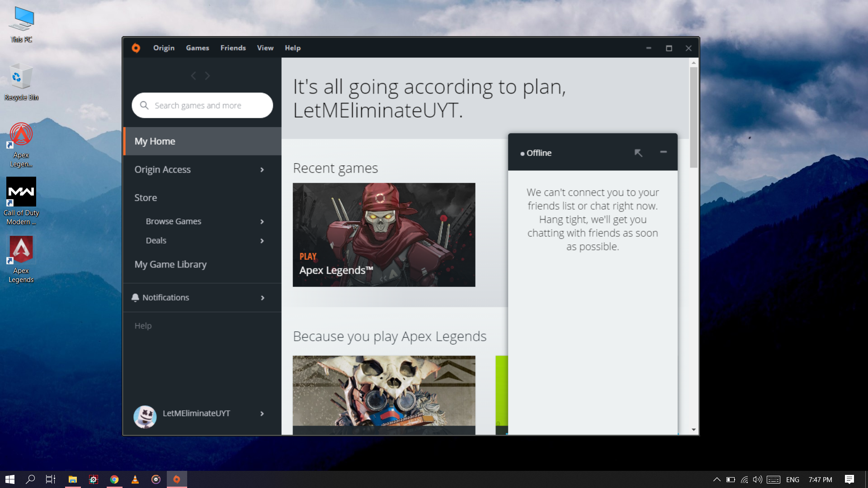Click the search magnifier icon
This screenshot has height=488, width=868.
click(x=144, y=105)
